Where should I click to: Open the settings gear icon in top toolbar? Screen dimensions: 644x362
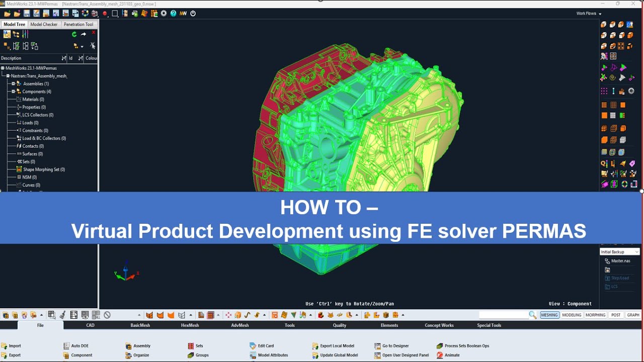(x=164, y=14)
